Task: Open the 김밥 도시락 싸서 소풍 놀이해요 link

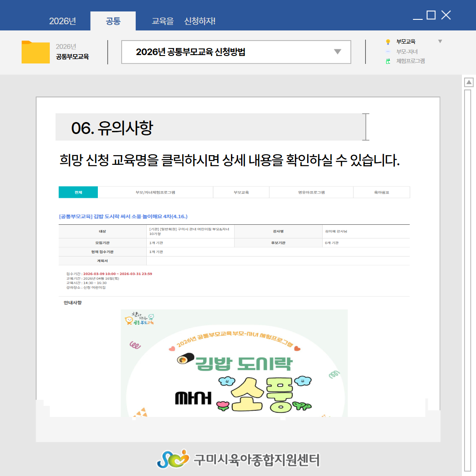Action: click(x=123, y=216)
